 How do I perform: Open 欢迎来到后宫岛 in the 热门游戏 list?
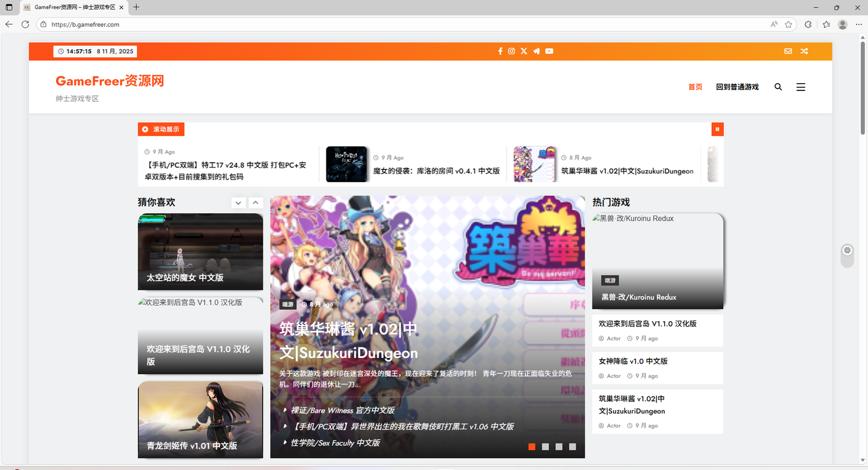(647, 324)
